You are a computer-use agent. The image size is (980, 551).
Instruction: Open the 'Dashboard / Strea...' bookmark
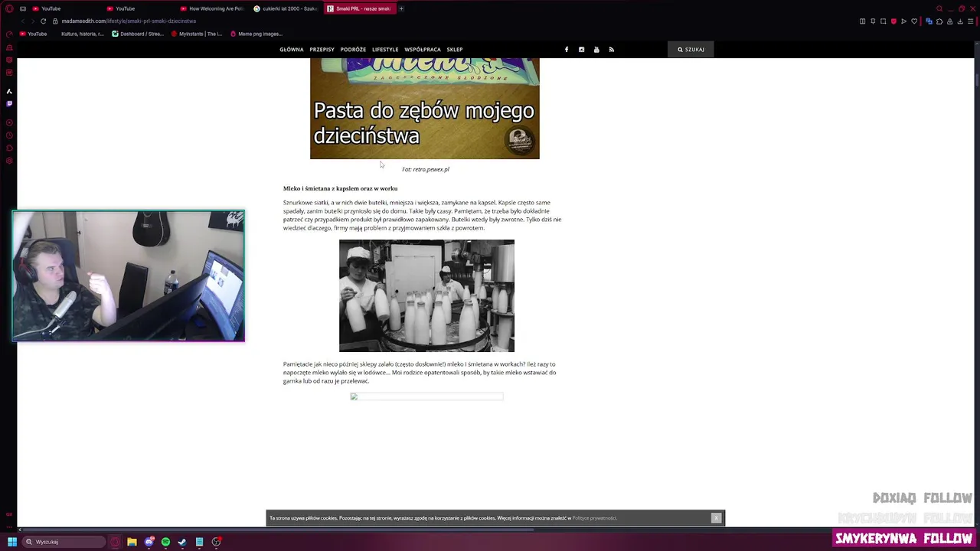[138, 34]
